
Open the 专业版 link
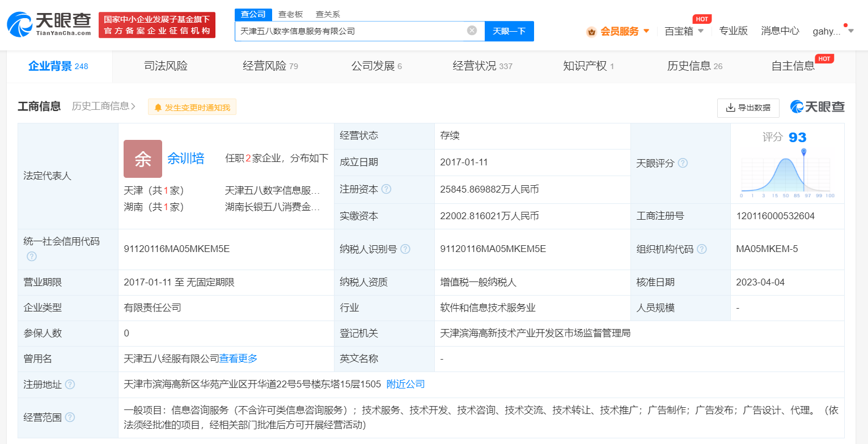point(733,31)
